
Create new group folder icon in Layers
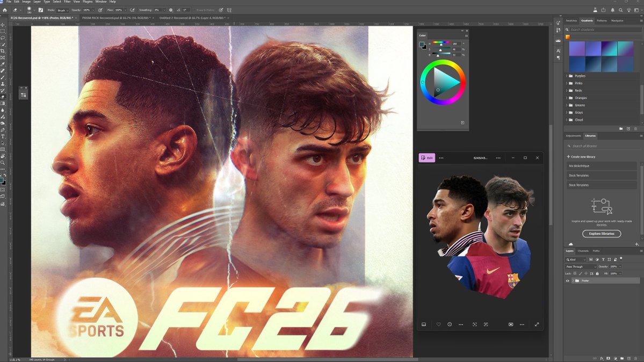click(622, 358)
